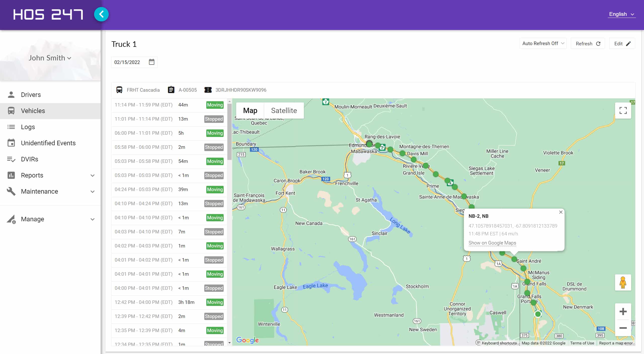Click the FRHT Cascadia vehicle icon
Screen dimensions: 644x354
119,90
